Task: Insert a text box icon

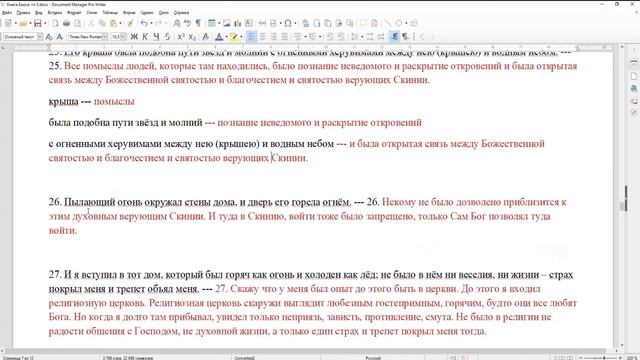Action: [249, 23]
